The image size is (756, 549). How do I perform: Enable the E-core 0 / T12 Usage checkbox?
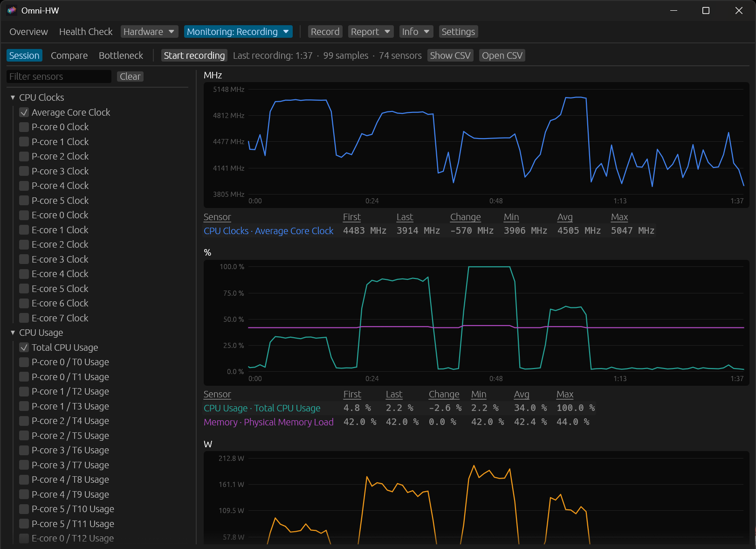pos(24,538)
